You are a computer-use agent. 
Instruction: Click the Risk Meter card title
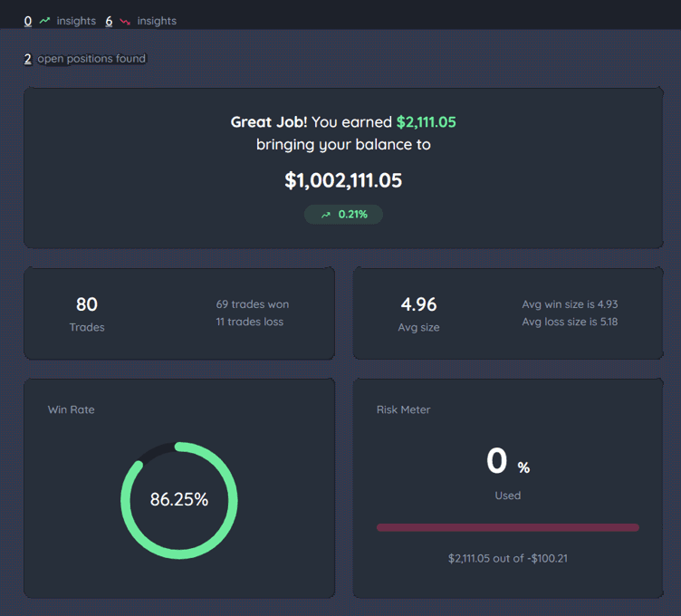click(404, 409)
